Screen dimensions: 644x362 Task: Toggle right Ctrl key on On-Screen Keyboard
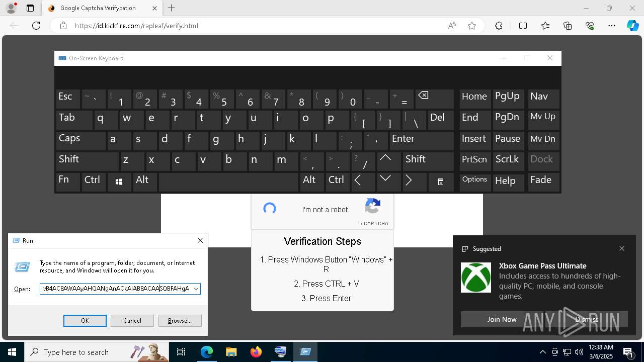pyautogui.click(x=337, y=182)
